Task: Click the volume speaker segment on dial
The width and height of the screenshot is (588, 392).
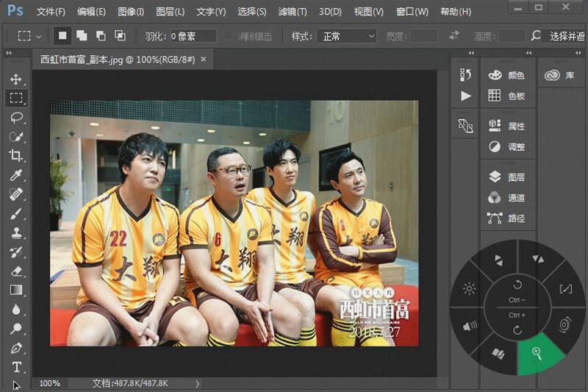Action: pyautogui.click(x=469, y=326)
